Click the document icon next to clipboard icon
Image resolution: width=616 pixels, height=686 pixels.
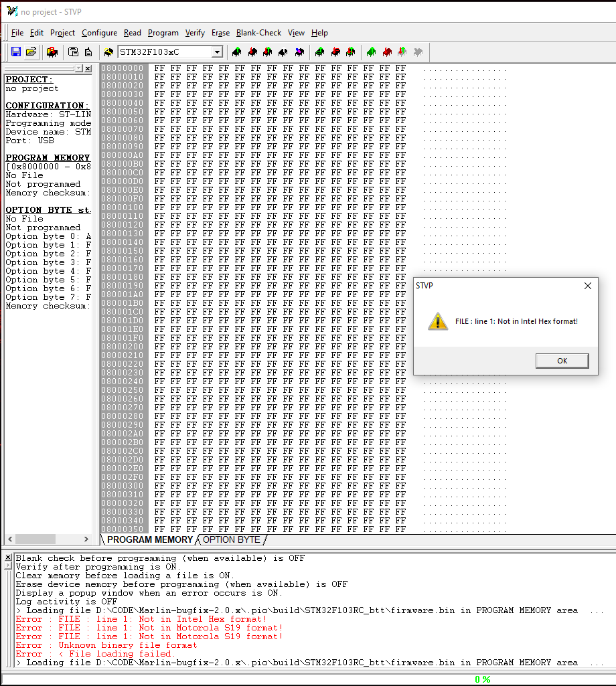click(x=88, y=52)
